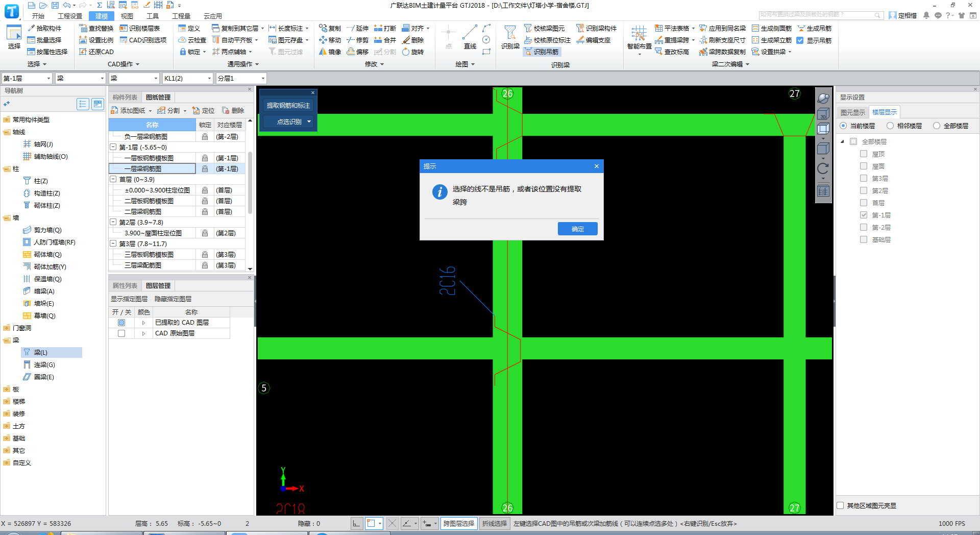The width and height of the screenshot is (980, 535).
Task: Click 识别吊筋 recognize hanger bar tool
Action: pyautogui.click(x=542, y=52)
